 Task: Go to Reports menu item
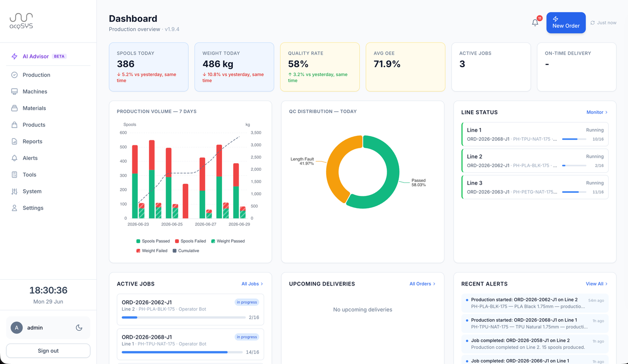pyautogui.click(x=48, y=141)
